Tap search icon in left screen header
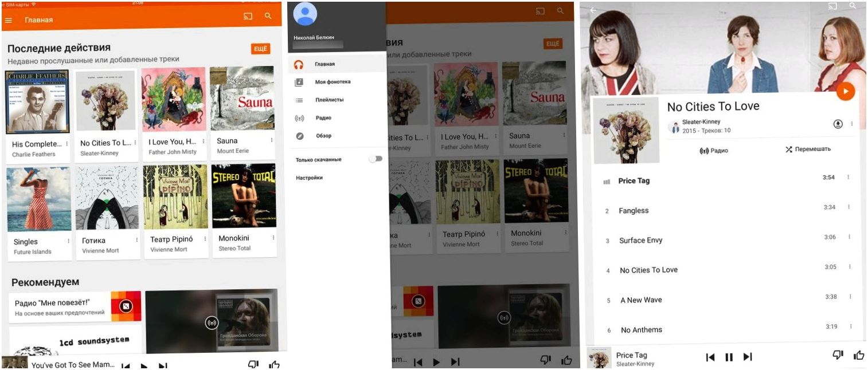 tap(268, 16)
